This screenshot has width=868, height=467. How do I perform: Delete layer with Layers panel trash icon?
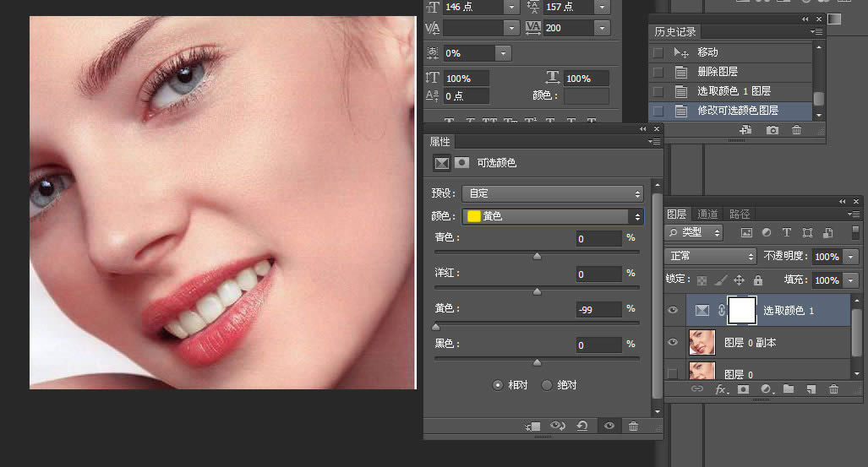tap(833, 389)
